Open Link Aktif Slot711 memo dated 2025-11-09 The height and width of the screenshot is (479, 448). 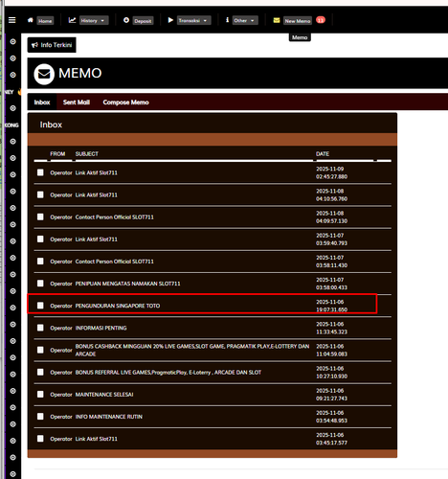(x=97, y=172)
